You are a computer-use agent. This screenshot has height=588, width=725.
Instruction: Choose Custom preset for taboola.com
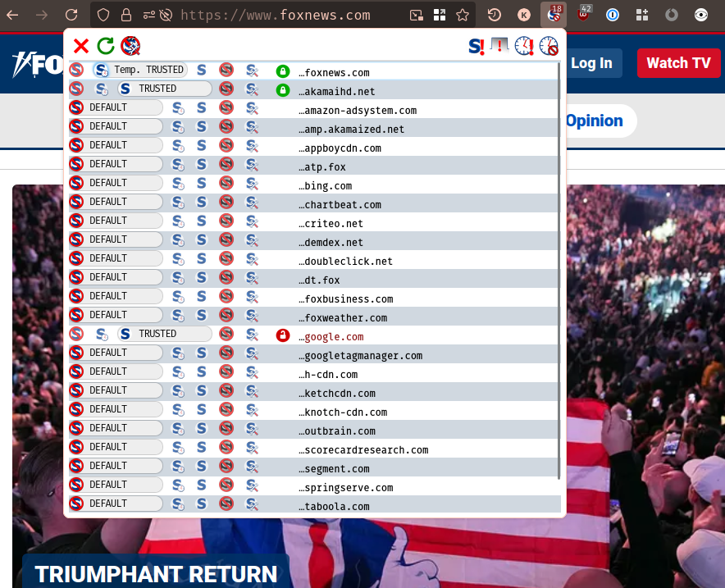[x=252, y=506]
